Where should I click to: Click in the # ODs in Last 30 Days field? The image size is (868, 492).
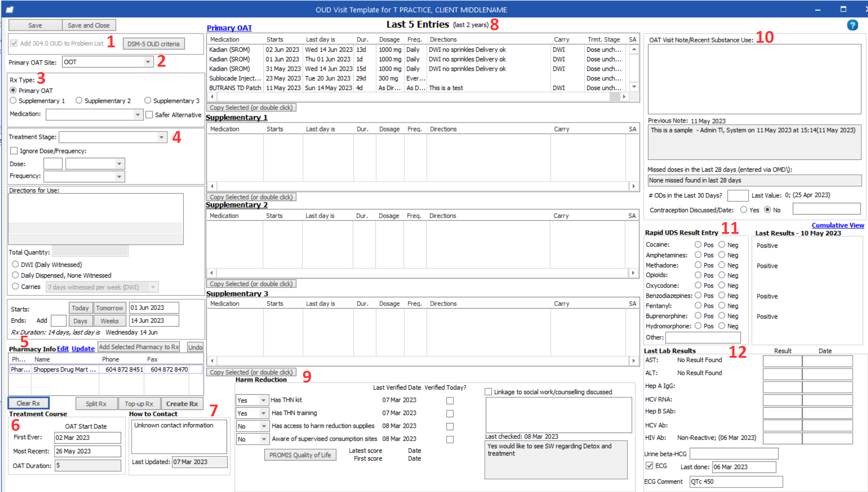coord(738,195)
